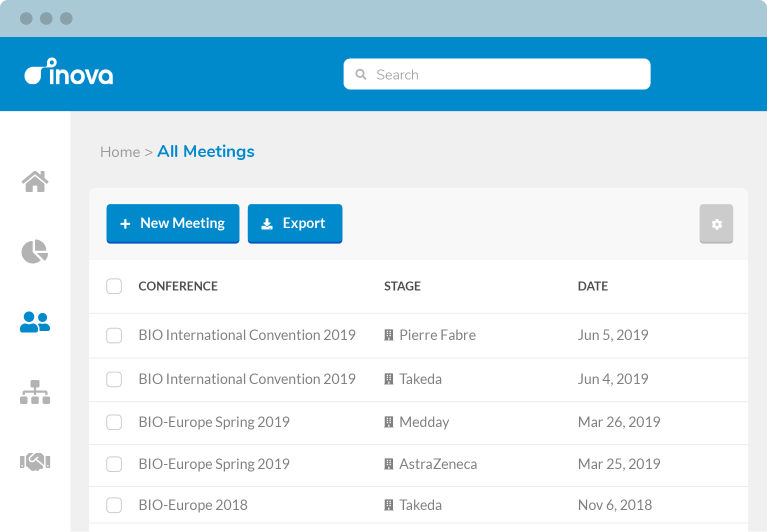Create a New Meeting
The image size is (767, 532).
(x=173, y=223)
